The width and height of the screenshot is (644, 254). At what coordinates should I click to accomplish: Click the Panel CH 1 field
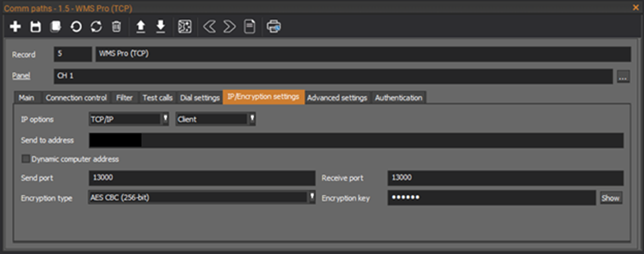[333, 76]
